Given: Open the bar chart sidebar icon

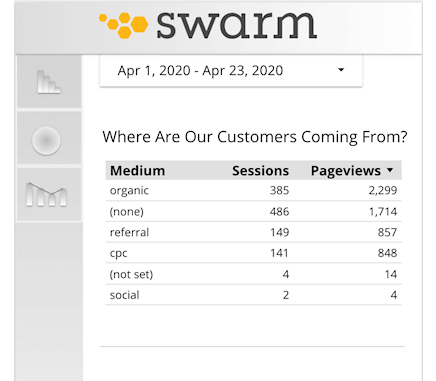Looking at the screenshot, I should click(x=49, y=82).
